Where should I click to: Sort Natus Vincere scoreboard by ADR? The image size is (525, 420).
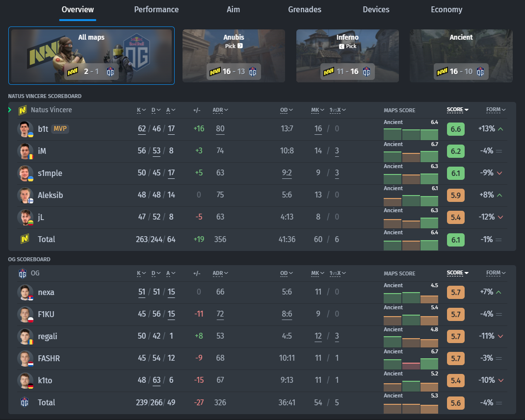pos(220,110)
